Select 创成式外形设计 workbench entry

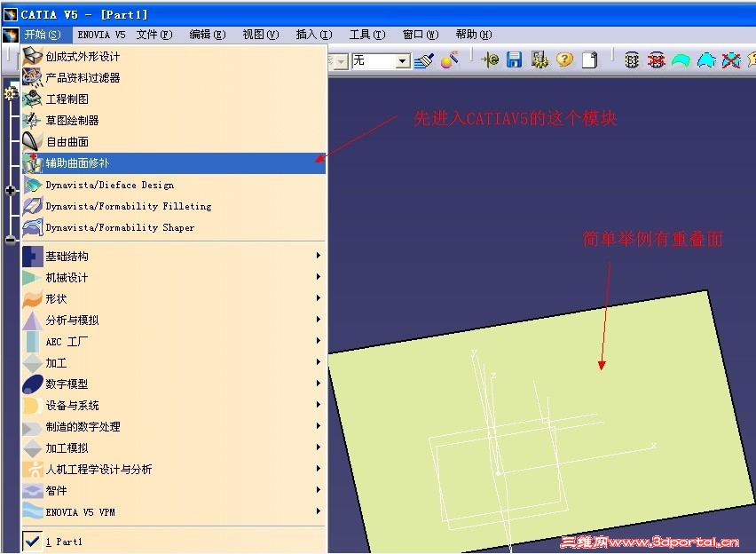[174, 57]
